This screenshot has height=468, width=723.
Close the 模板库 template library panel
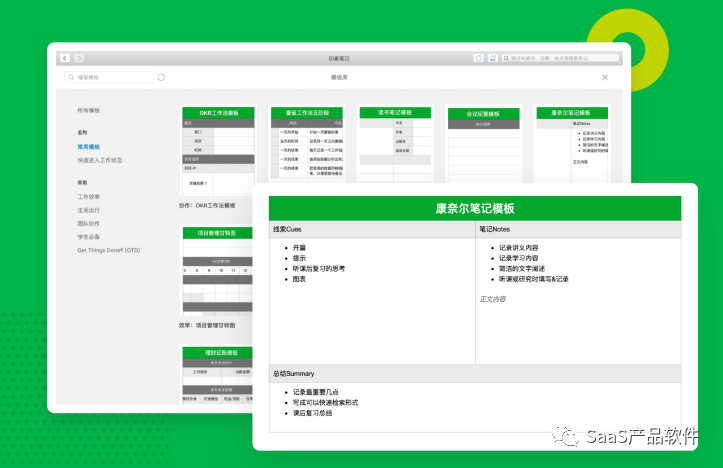pyautogui.click(x=604, y=77)
